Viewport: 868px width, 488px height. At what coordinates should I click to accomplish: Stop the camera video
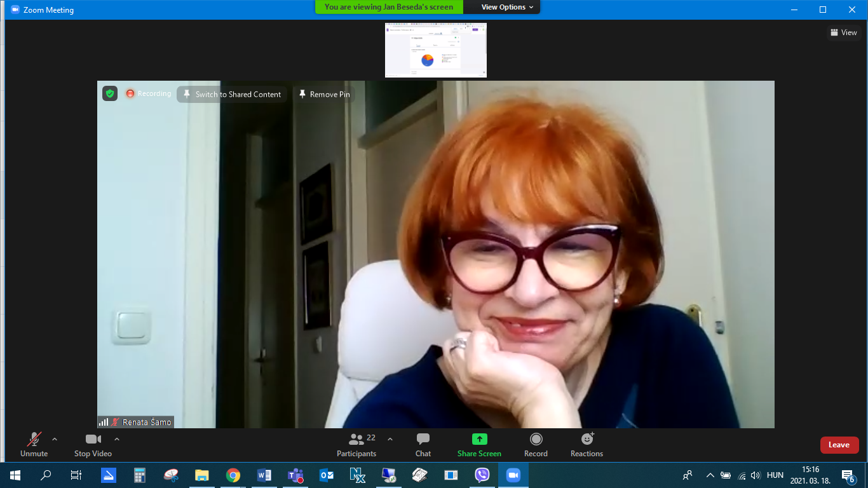tap(93, 445)
